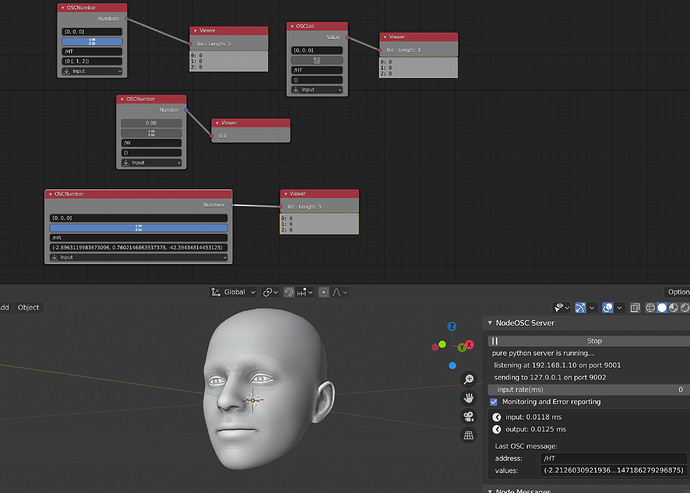Viewport: 690px width, 493px height.
Task: Toggle X-ray mode in viewport header
Action: [635, 308]
